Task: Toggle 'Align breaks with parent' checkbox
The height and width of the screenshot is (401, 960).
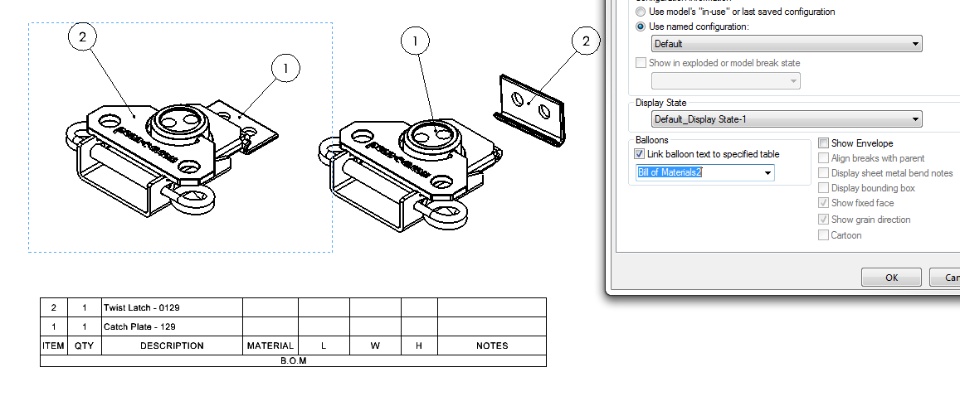Action: point(823,158)
